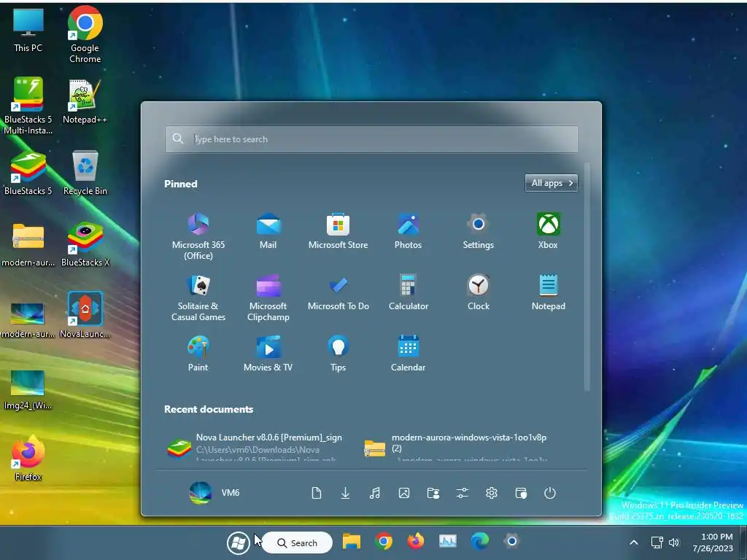The height and width of the screenshot is (560, 747).
Task: Open Settings from pinned apps
Action: [x=479, y=231]
